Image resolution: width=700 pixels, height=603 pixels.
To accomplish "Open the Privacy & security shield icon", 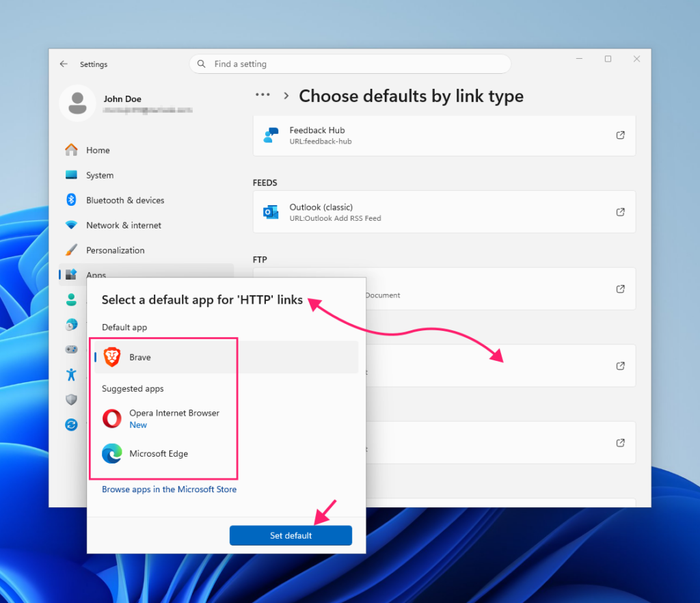I will click(71, 399).
